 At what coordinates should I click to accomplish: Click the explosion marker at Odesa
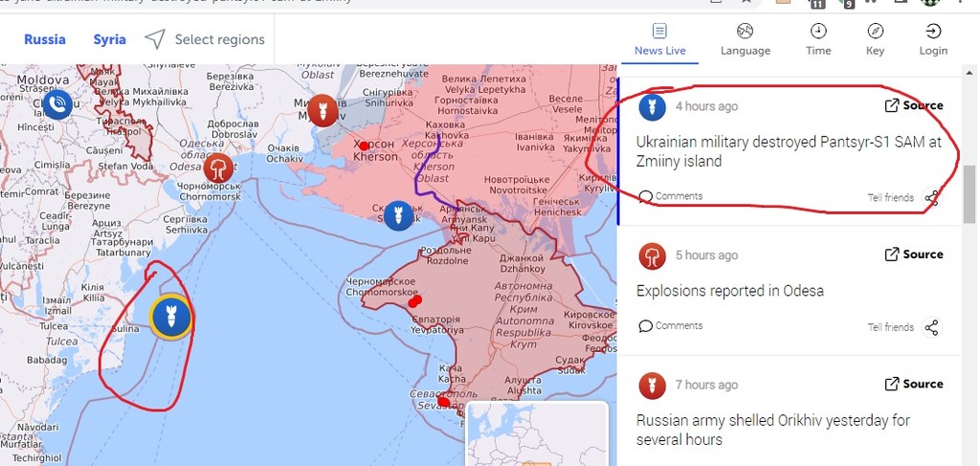click(x=218, y=168)
